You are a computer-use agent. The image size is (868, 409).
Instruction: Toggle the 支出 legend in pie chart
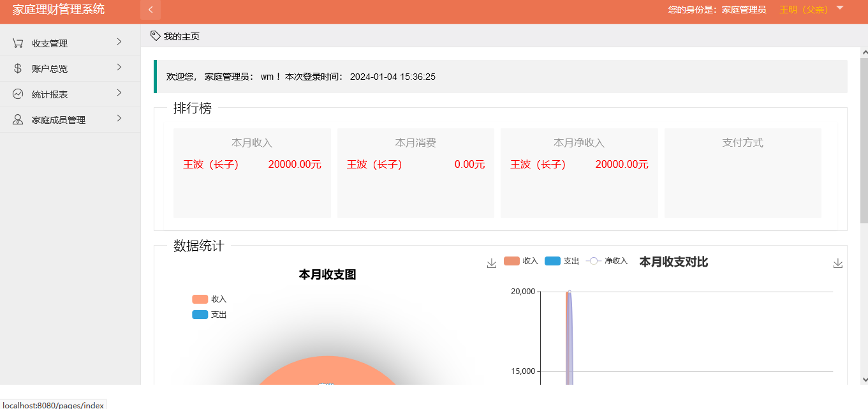coord(209,315)
